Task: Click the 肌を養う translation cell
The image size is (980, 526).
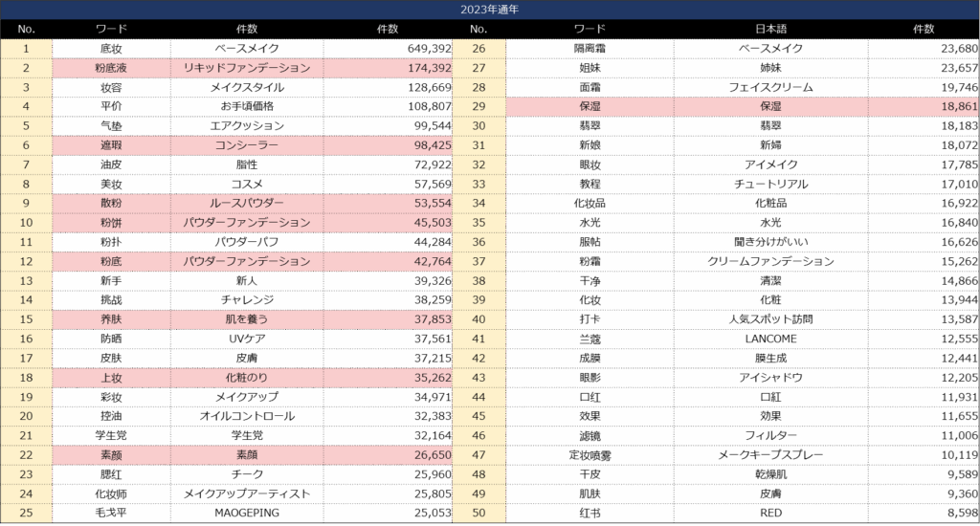Action: pos(247,320)
